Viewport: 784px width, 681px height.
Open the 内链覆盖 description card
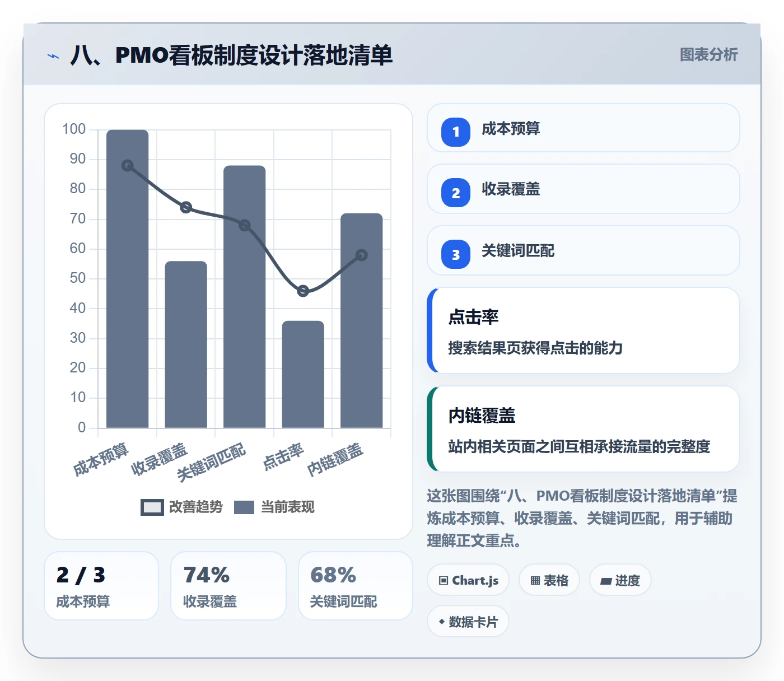pyautogui.click(x=584, y=429)
